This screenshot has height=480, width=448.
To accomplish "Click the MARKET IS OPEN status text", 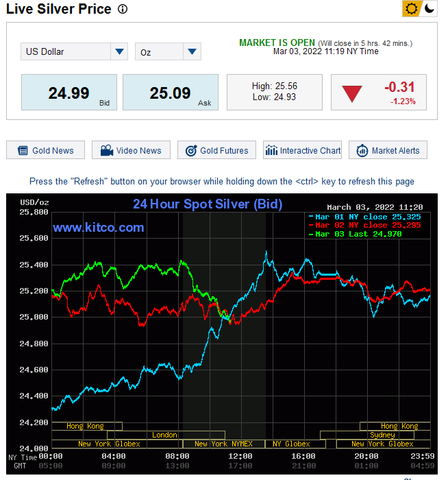I will [277, 43].
